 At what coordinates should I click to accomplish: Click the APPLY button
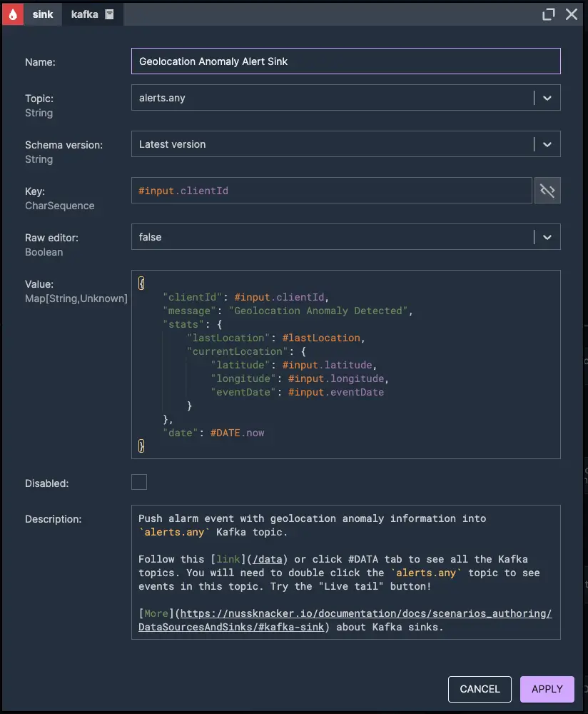(x=547, y=689)
